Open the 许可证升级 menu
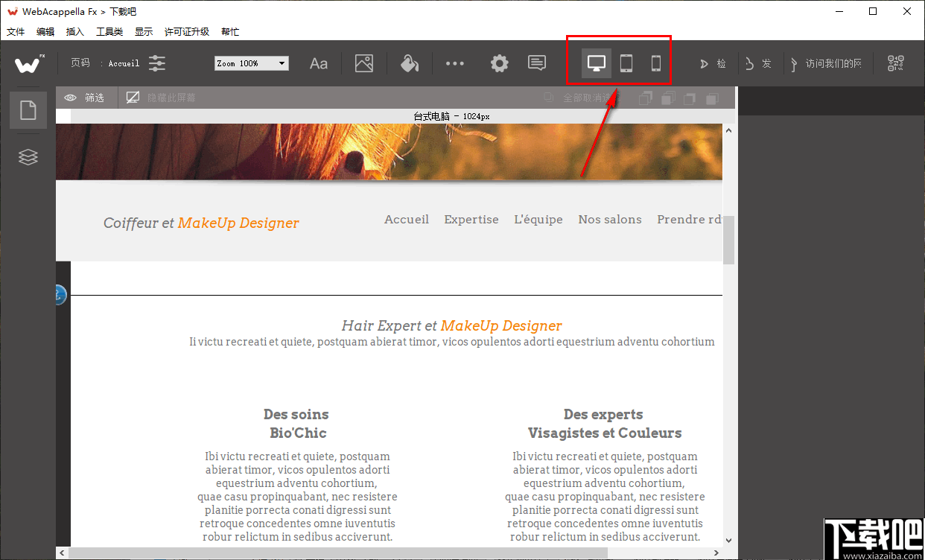The height and width of the screenshot is (560, 925). (x=187, y=32)
